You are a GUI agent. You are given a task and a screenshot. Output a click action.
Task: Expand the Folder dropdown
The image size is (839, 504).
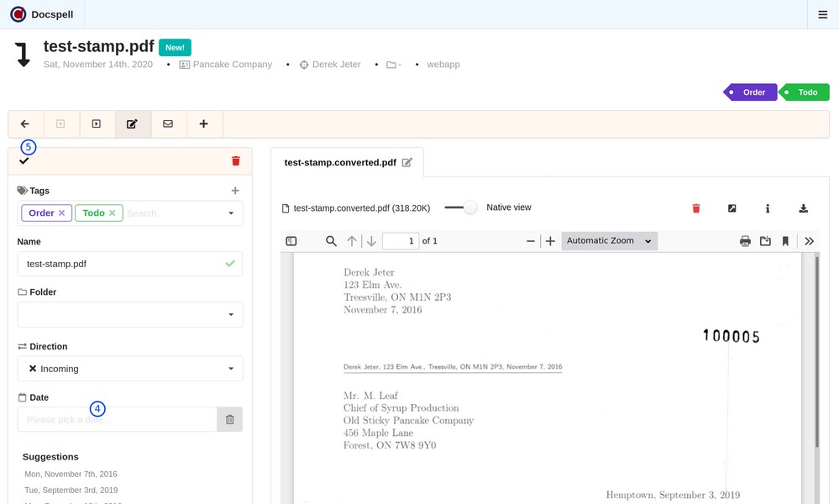pyautogui.click(x=130, y=314)
